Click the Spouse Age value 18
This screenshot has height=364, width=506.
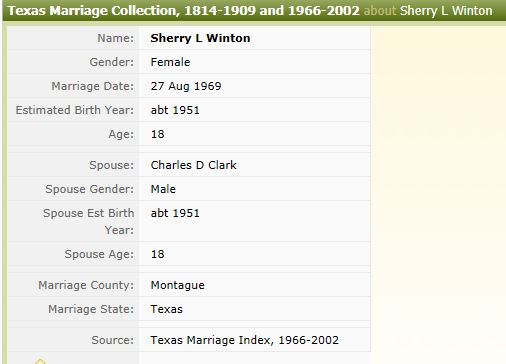click(157, 254)
